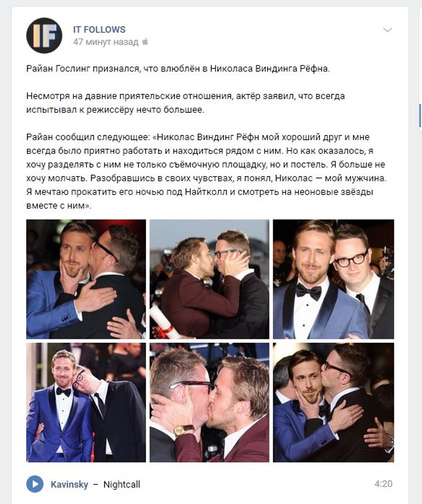Click the Apple device icon beside the timestamp
Image resolution: width=422 pixels, height=504 pixels.
(x=146, y=42)
